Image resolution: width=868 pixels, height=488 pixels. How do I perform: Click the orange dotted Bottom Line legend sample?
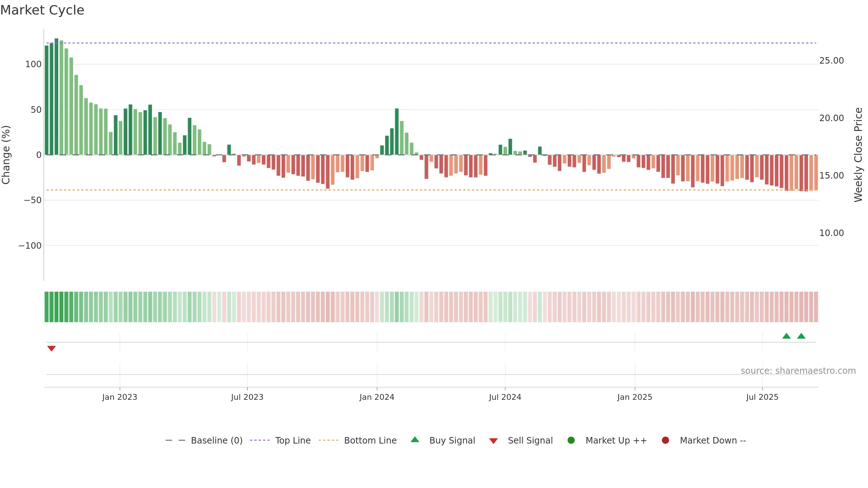pos(328,440)
